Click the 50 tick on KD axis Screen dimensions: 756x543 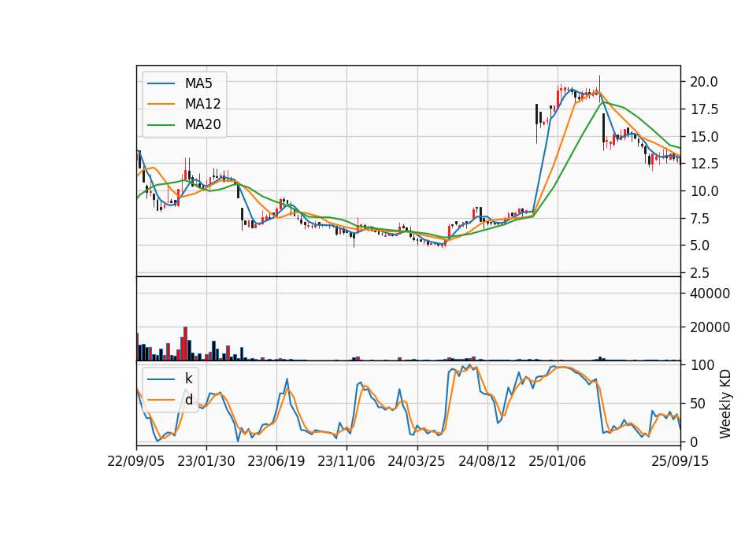click(697, 404)
